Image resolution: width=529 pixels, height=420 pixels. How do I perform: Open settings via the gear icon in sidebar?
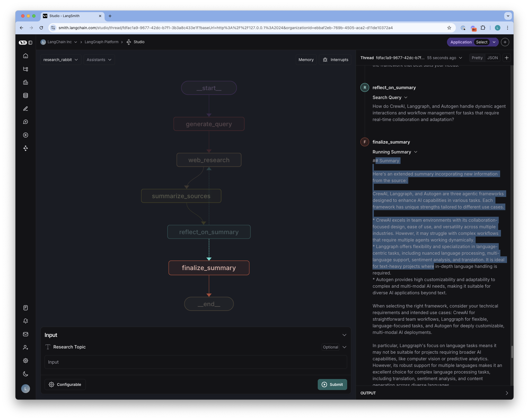click(x=26, y=361)
